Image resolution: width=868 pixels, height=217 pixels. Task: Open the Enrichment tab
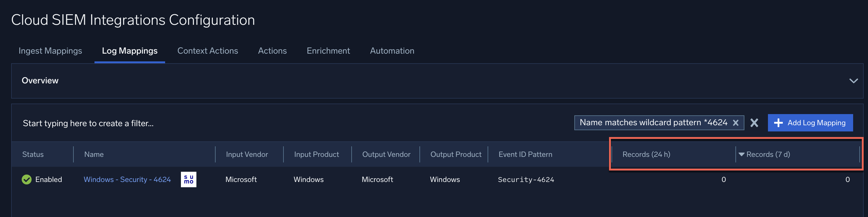click(328, 51)
